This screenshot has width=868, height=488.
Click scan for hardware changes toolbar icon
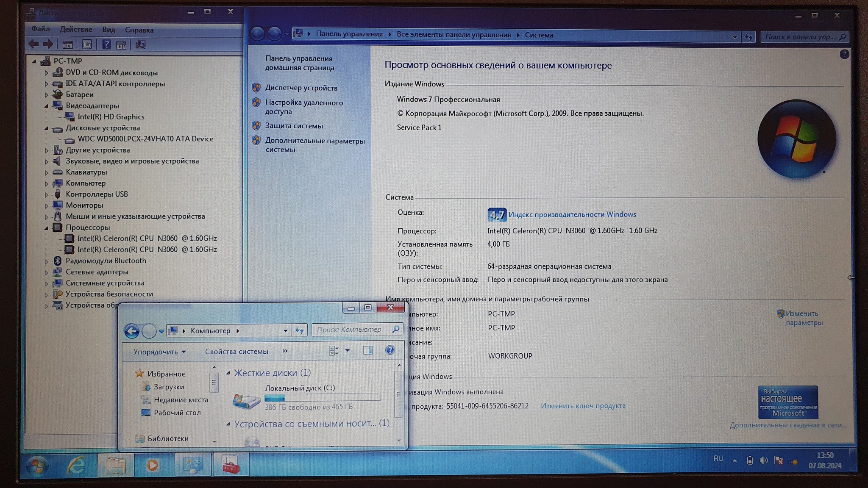(140, 44)
